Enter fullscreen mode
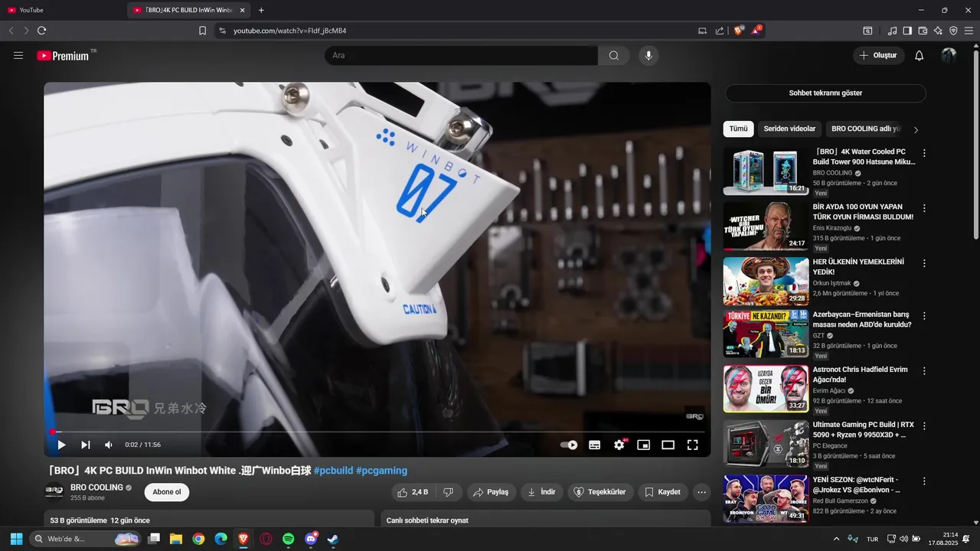980x551 pixels. 693,445
